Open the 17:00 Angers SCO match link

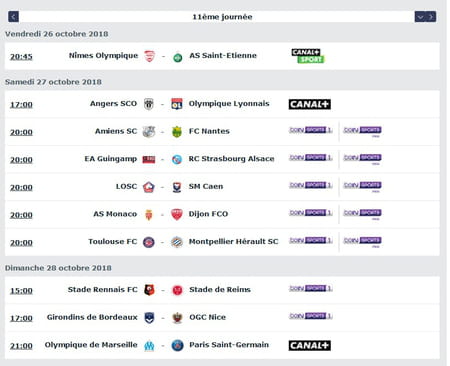[21, 104]
